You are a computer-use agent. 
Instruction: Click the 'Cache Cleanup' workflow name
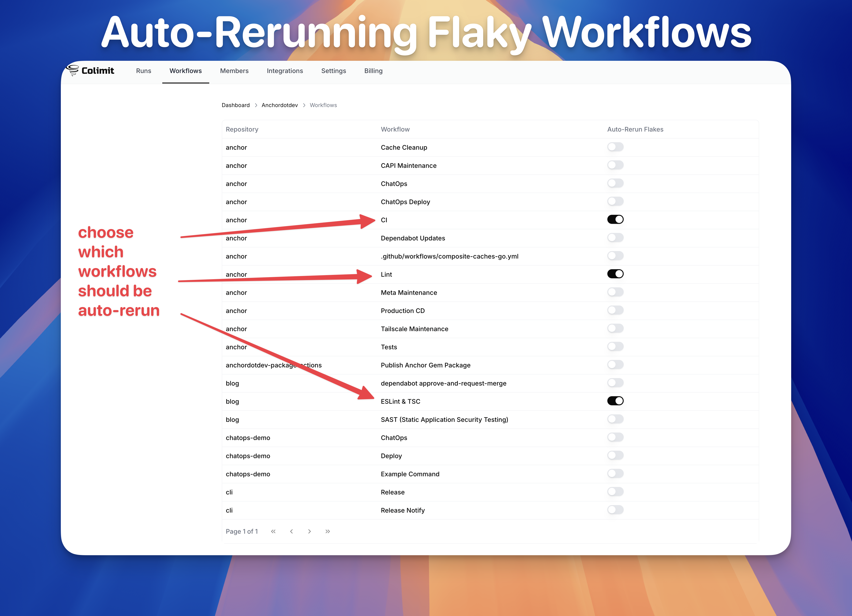[404, 147]
